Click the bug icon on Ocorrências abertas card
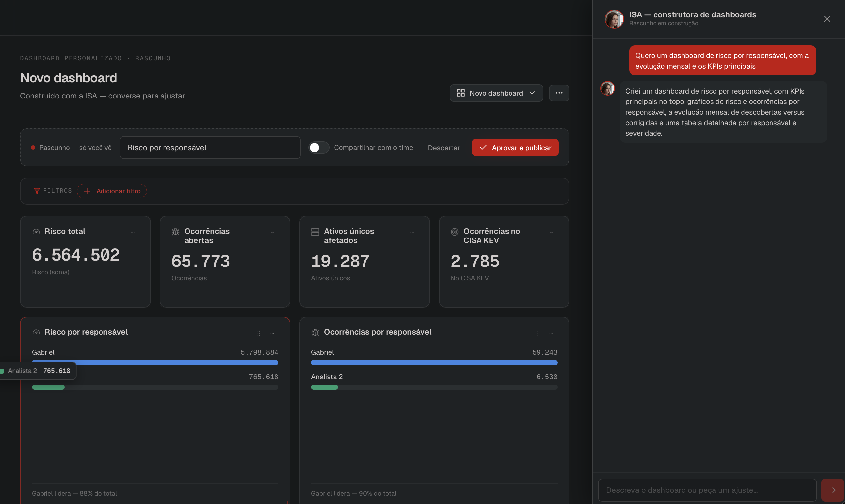 175,232
